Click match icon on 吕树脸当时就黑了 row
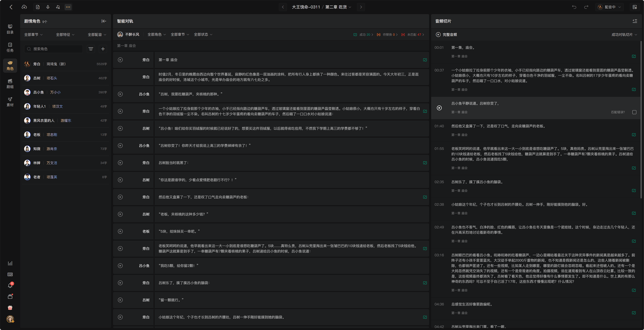 click(x=425, y=163)
